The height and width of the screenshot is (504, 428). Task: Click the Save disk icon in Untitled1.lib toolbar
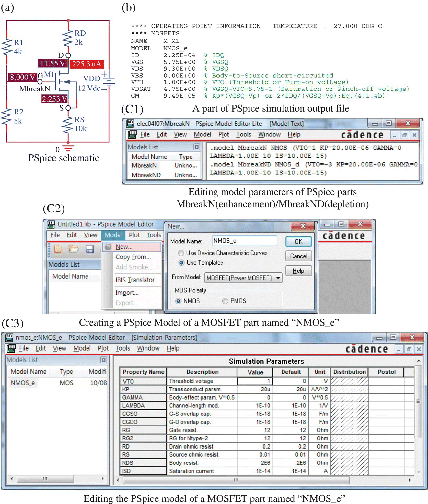pos(89,249)
